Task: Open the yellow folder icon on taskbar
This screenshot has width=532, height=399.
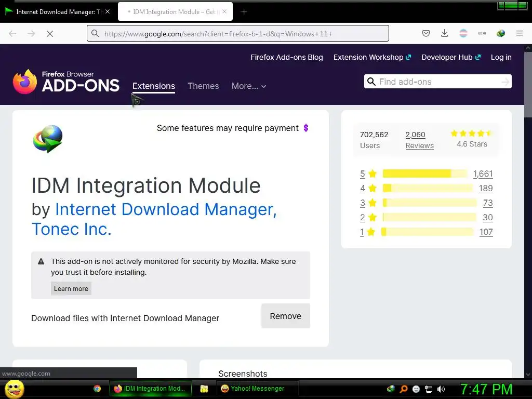Action: coord(204,389)
